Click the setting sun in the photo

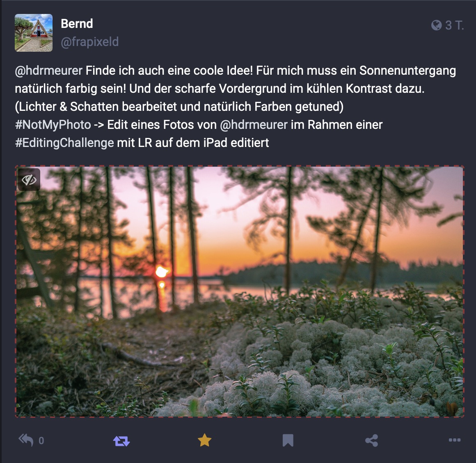pos(161,272)
